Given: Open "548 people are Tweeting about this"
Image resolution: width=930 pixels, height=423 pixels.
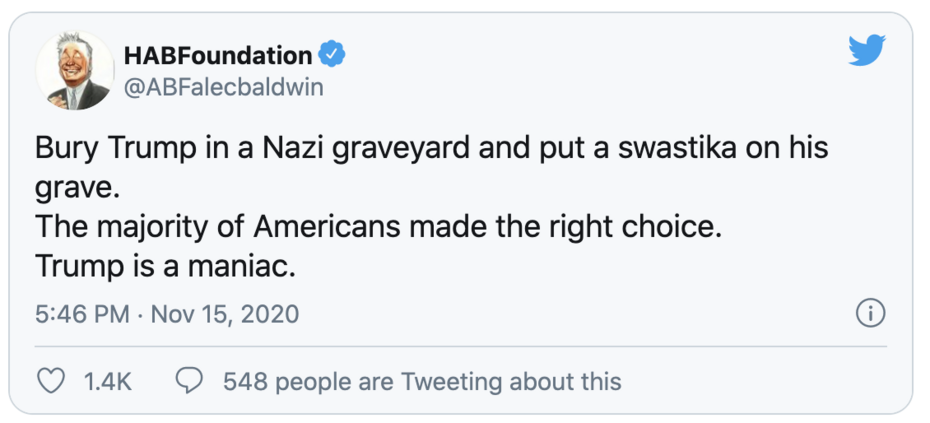Looking at the screenshot, I should tap(422, 381).
